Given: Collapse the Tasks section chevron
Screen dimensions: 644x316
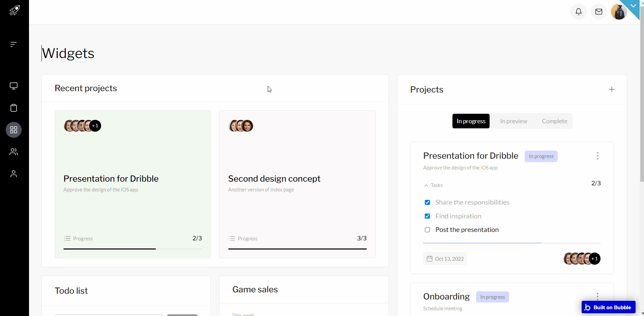Looking at the screenshot, I should pos(426,185).
